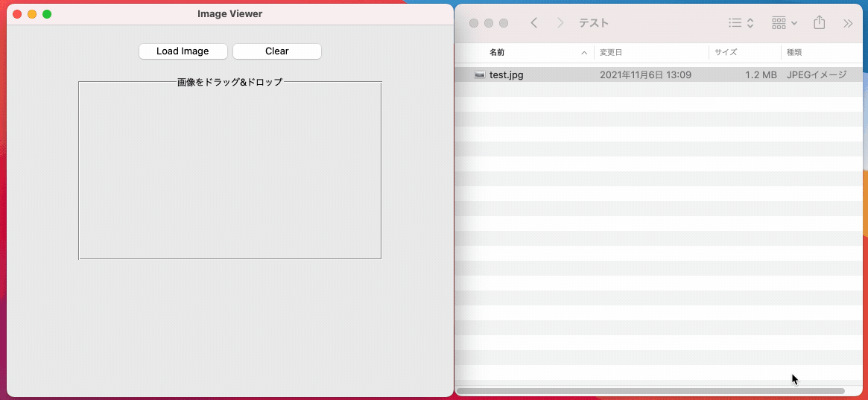Screen dimensions: 868x400
Task: Click the Image Viewer window title
Action: pos(229,14)
